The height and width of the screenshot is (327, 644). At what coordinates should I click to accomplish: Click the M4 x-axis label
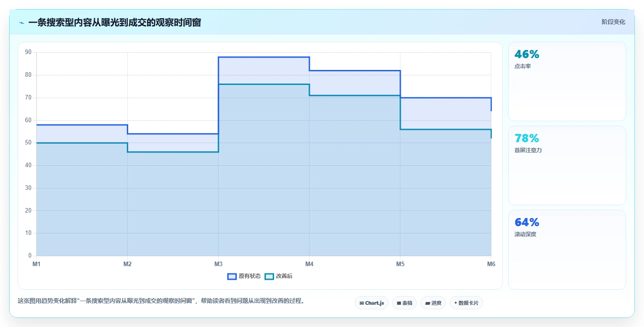pos(309,264)
